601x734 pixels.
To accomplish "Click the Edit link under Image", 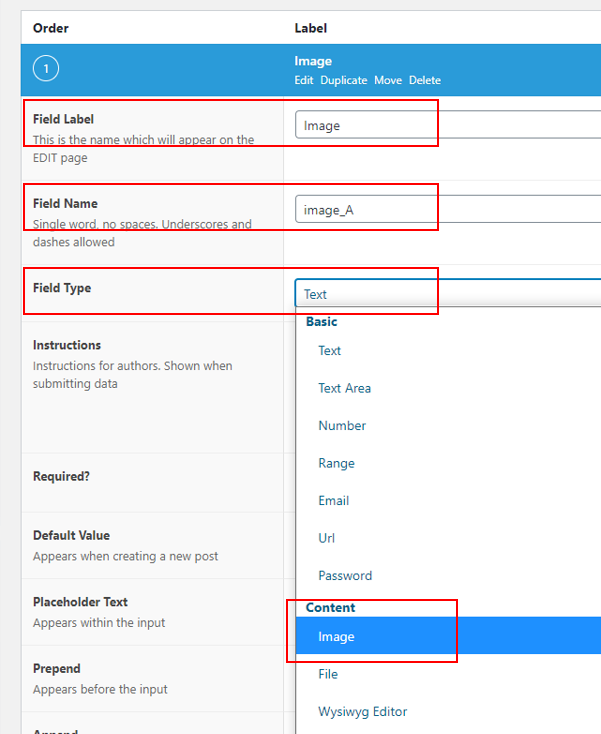I will coord(304,80).
